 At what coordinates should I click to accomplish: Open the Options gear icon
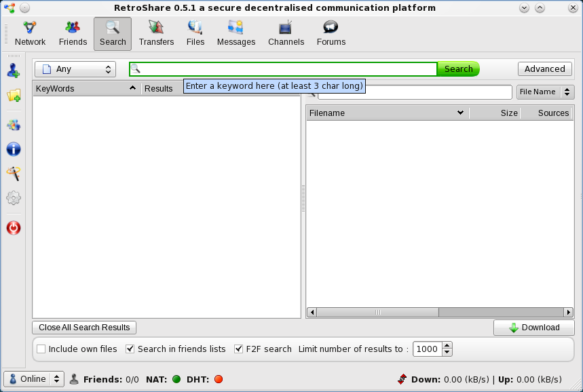[x=14, y=197]
